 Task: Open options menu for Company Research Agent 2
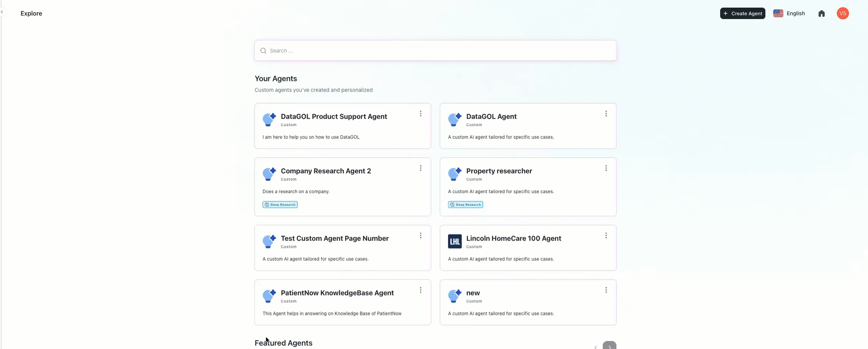click(420, 168)
